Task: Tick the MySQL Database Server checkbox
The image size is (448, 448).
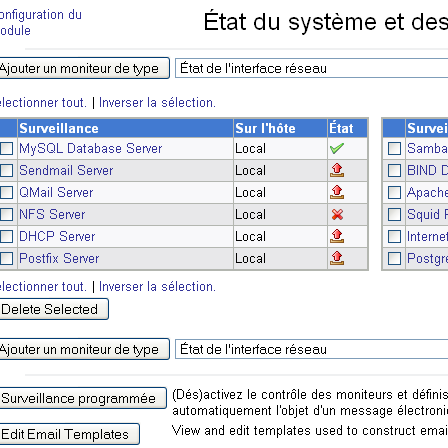Action: coord(6,148)
